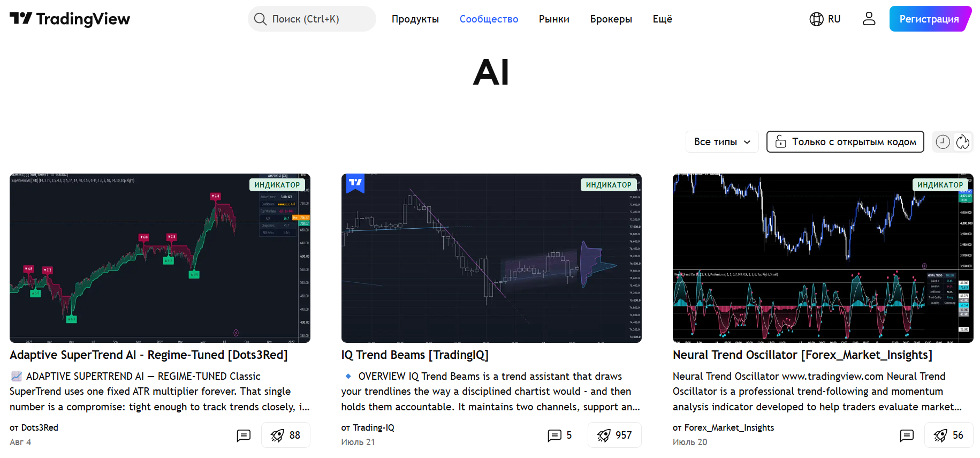
Task: Open the Ещё menu
Action: pos(662,19)
